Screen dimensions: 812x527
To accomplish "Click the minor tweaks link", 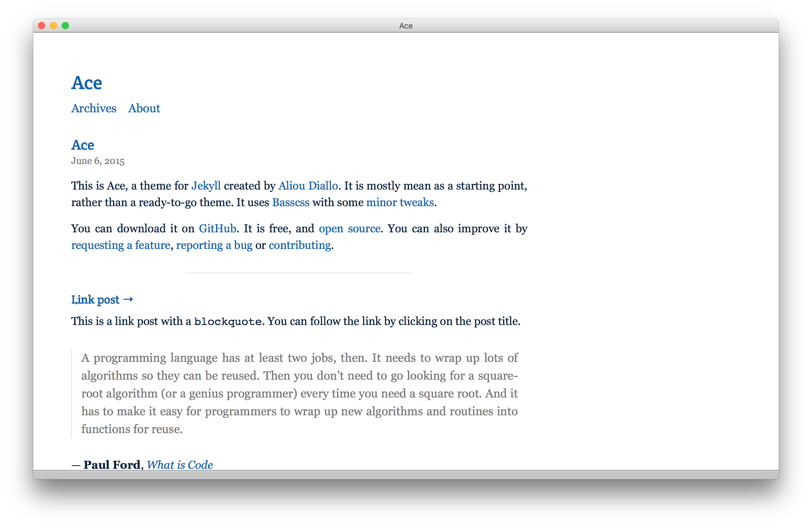I will point(399,202).
